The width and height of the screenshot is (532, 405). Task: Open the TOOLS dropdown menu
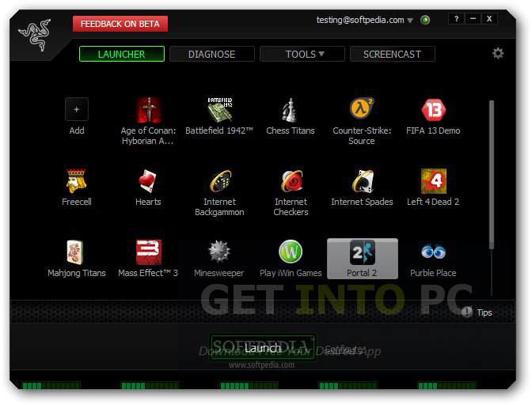[x=302, y=54]
